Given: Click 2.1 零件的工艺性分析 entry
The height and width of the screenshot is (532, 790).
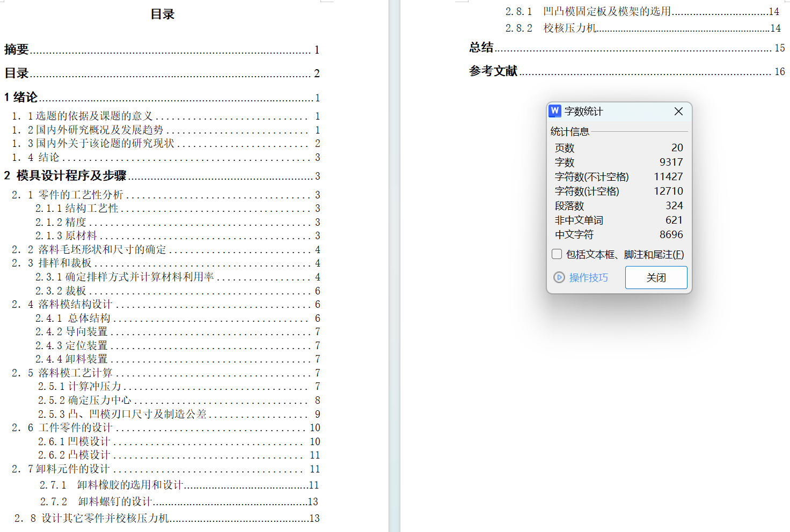Looking at the screenshot, I should (166, 195).
